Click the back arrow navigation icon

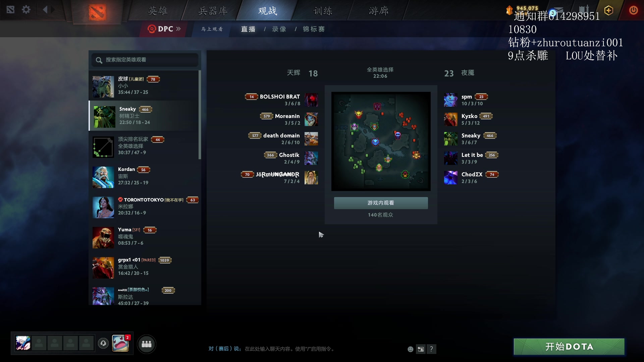tap(45, 10)
